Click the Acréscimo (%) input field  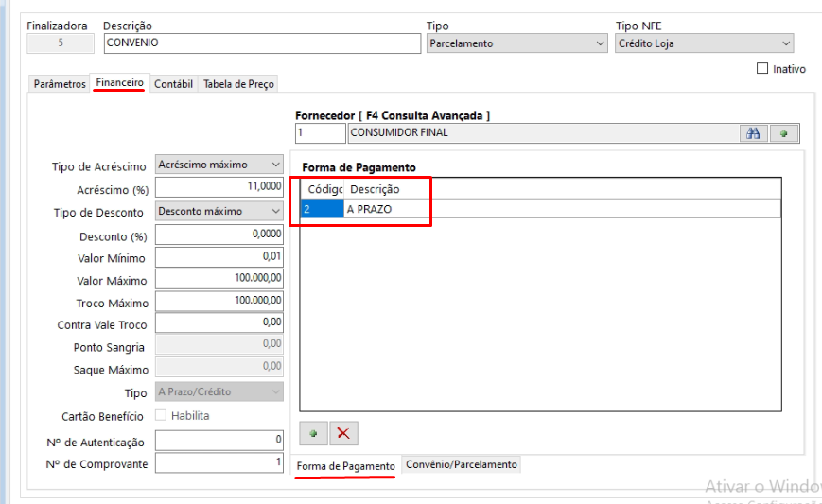pos(219,187)
